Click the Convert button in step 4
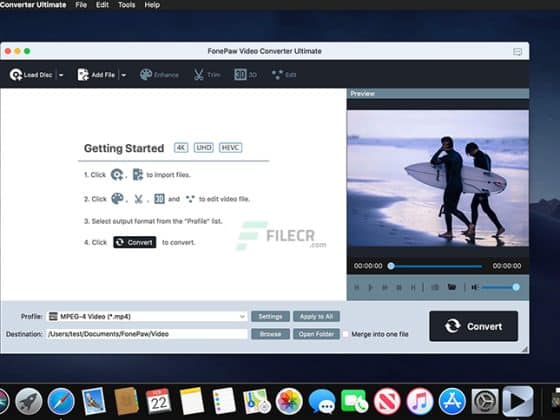 point(135,242)
